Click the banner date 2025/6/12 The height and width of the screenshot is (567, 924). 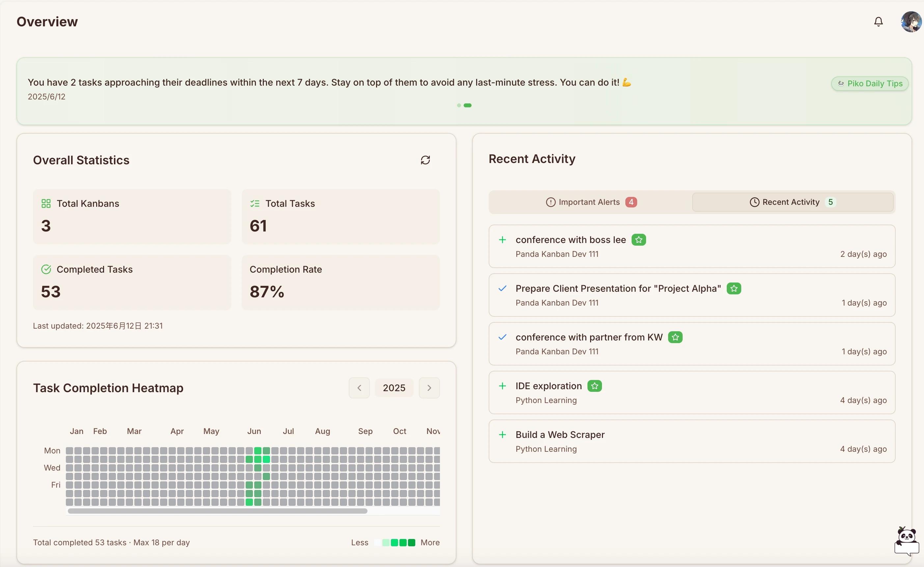tap(46, 97)
